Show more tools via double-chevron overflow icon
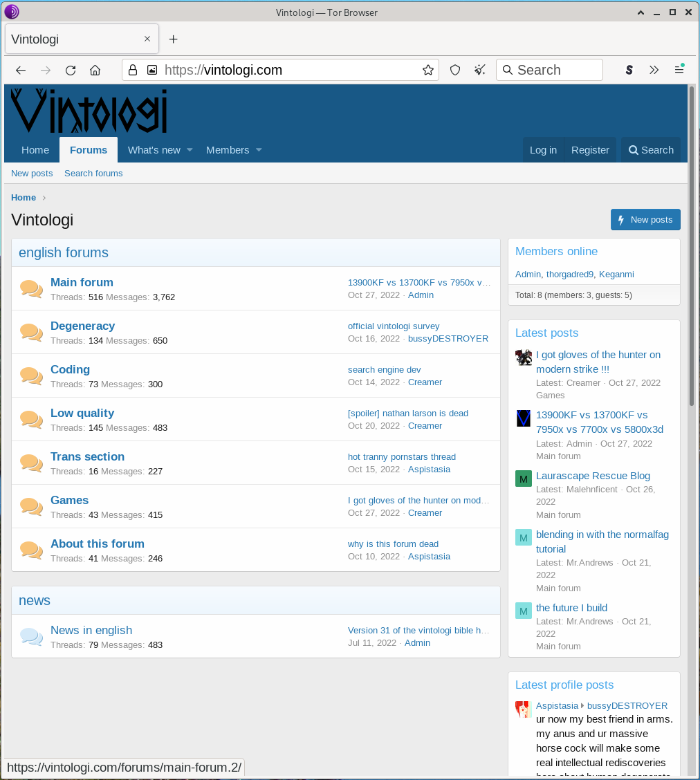Image resolution: width=700 pixels, height=780 pixels. click(654, 70)
